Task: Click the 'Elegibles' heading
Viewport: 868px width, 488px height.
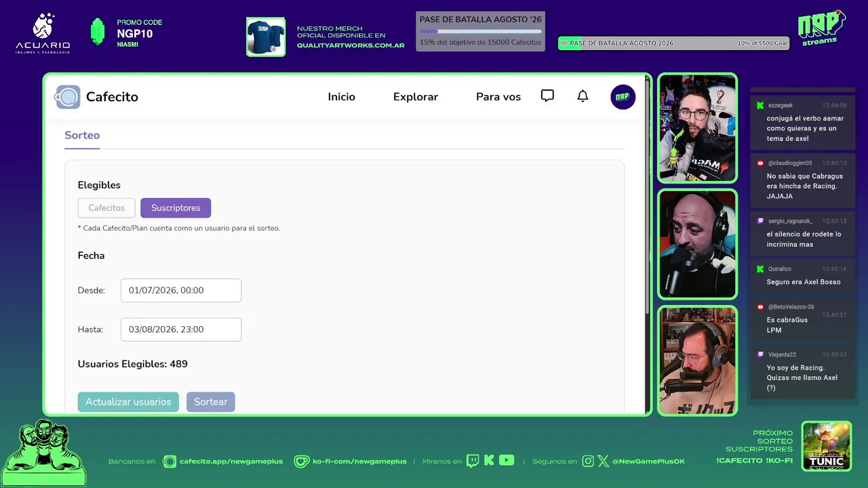Action: click(x=99, y=185)
